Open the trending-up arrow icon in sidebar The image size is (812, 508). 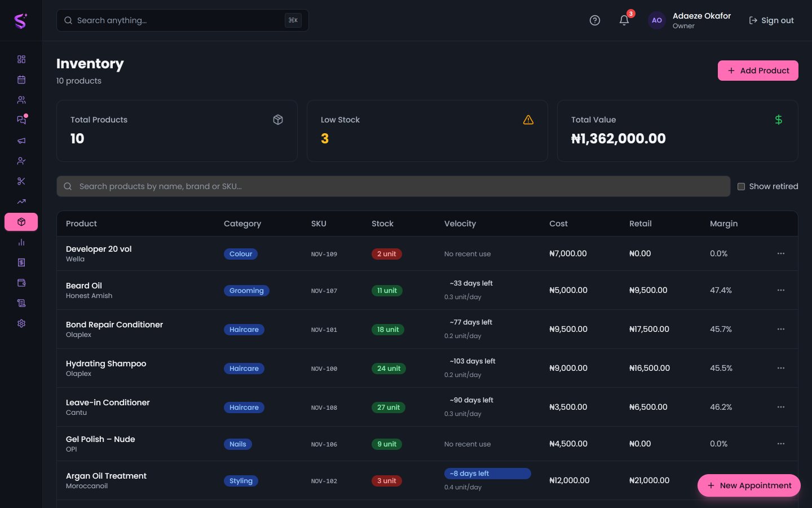pyautogui.click(x=21, y=202)
